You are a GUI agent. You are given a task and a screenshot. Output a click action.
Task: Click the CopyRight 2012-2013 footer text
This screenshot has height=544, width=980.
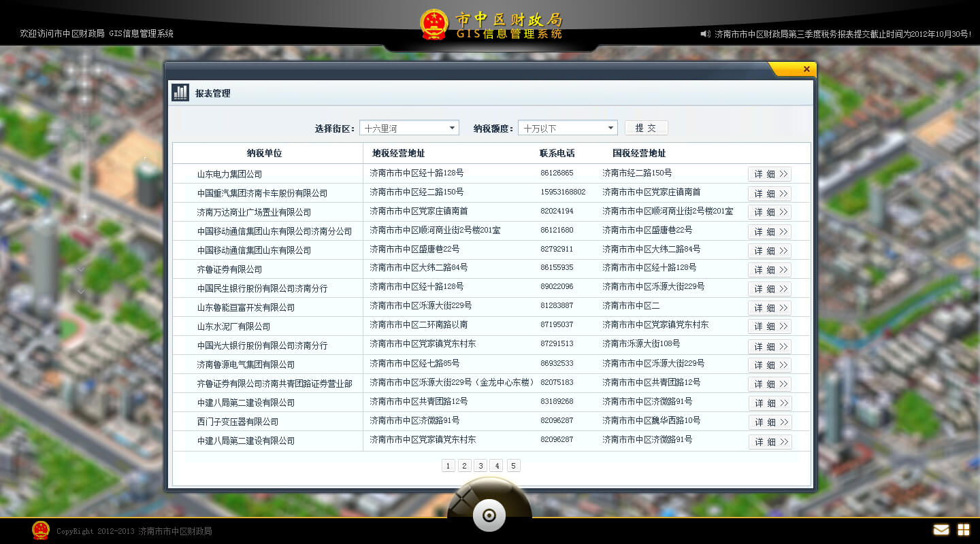point(134,531)
